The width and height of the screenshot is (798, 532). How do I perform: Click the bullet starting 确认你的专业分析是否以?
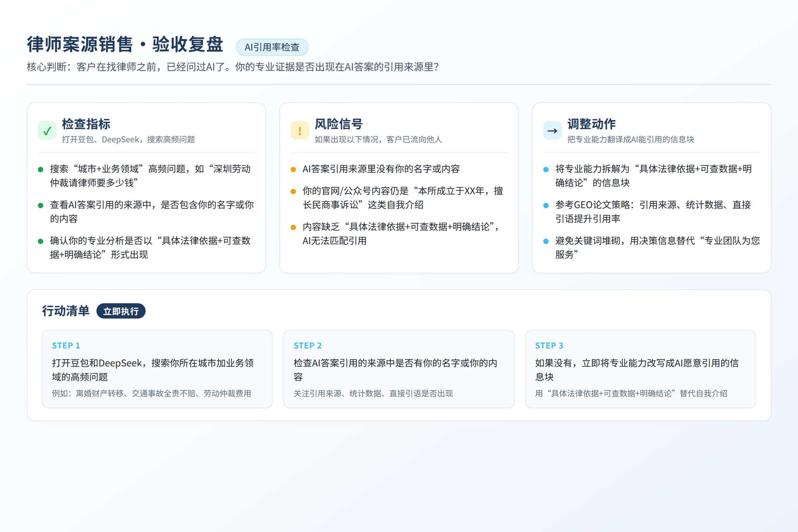[150, 248]
